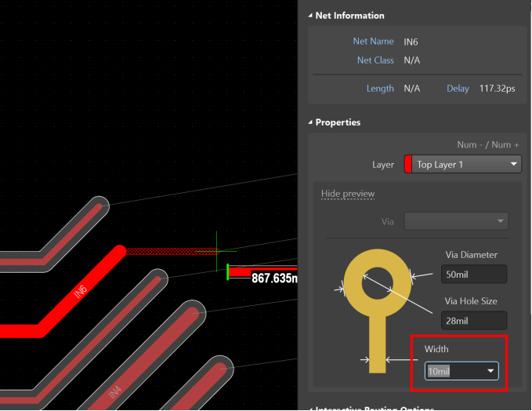The height and width of the screenshot is (411, 532).
Task: Expand the Interactive Routing Options section
Action: pos(310,409)
